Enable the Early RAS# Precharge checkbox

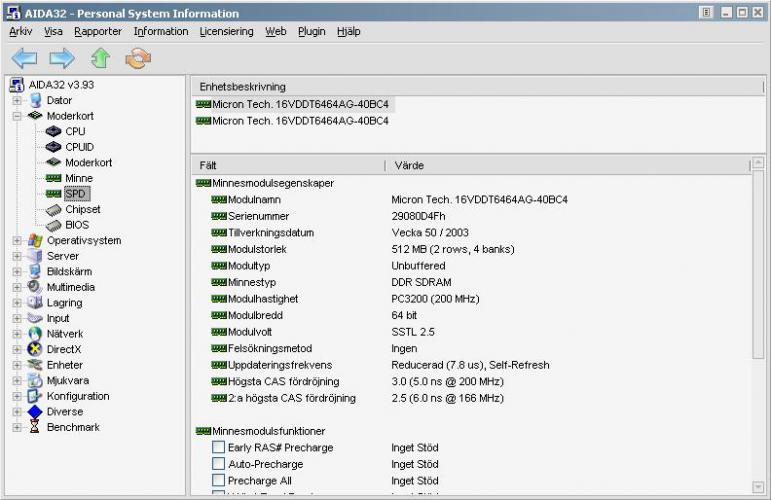(218, 448)
